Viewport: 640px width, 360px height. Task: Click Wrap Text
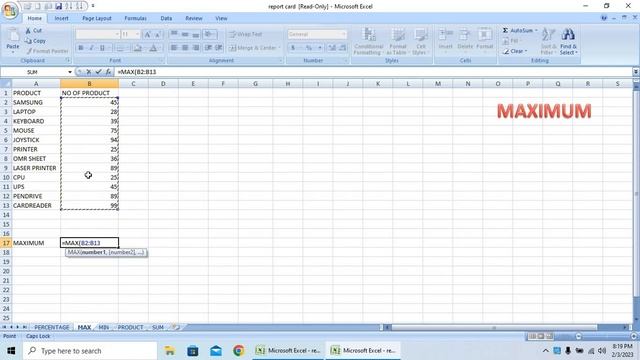click(x=245, y=34)
